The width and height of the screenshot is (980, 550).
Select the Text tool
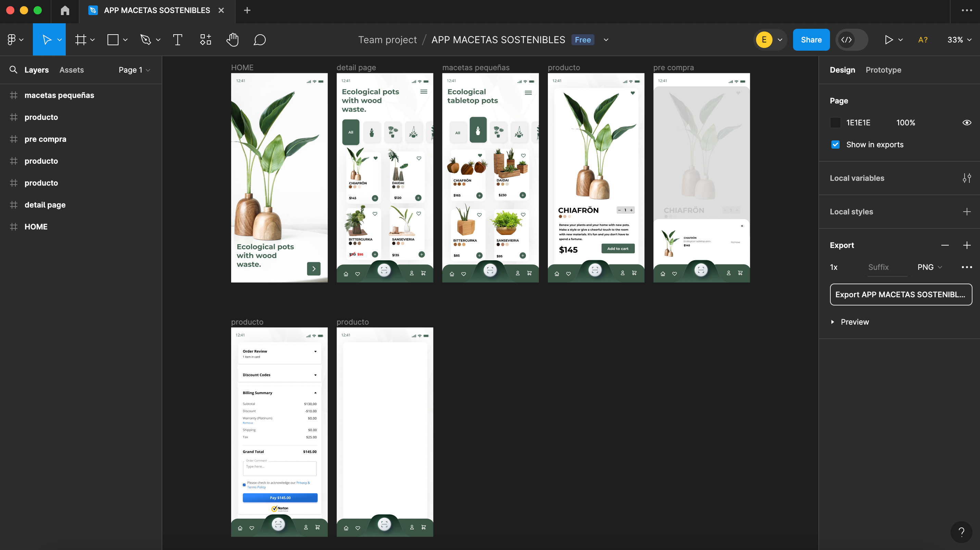tap(177, 40)
